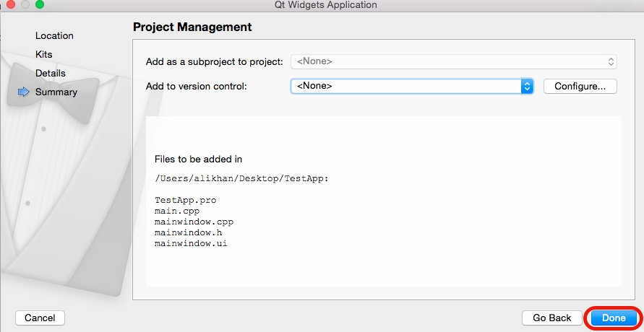Open the Add to version control dropdown

tap(412, 86)
